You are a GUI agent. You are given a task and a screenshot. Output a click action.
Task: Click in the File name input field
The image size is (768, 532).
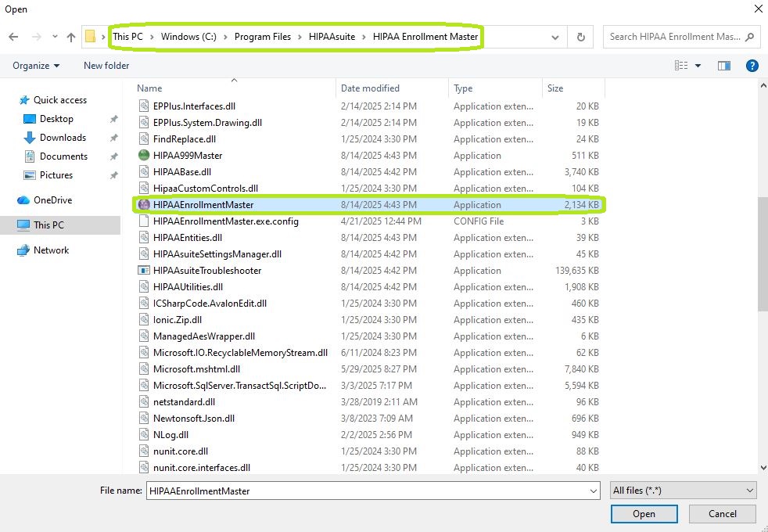[368, 491]
